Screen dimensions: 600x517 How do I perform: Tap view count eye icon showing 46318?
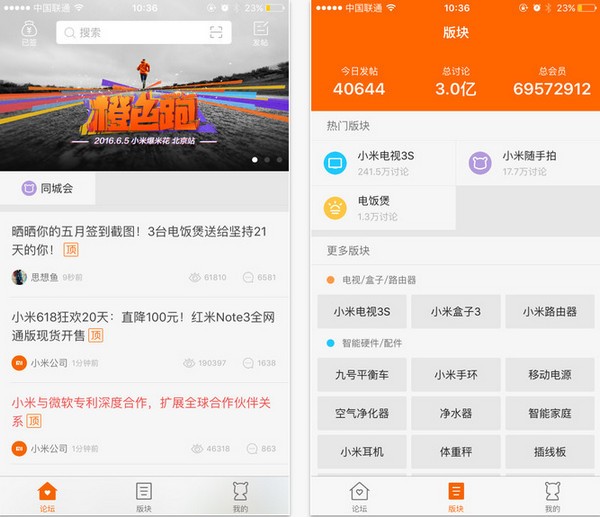(x=197, y=449)
